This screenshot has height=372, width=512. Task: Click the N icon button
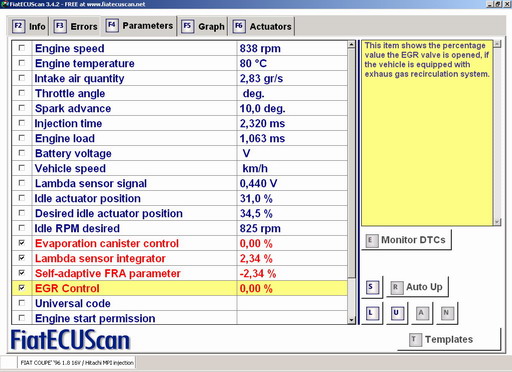click(x=447, y=313)
